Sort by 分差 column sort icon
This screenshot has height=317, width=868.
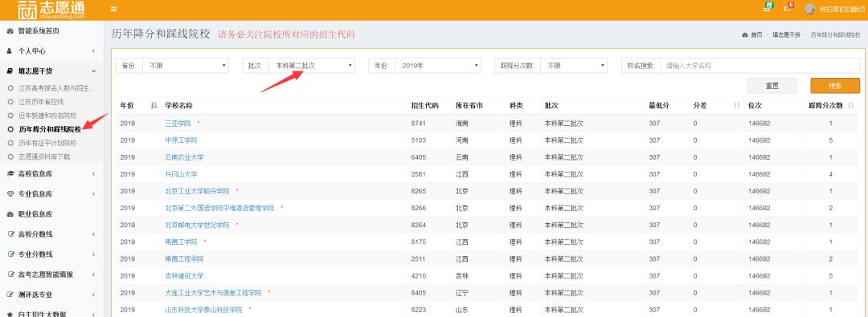737,105
